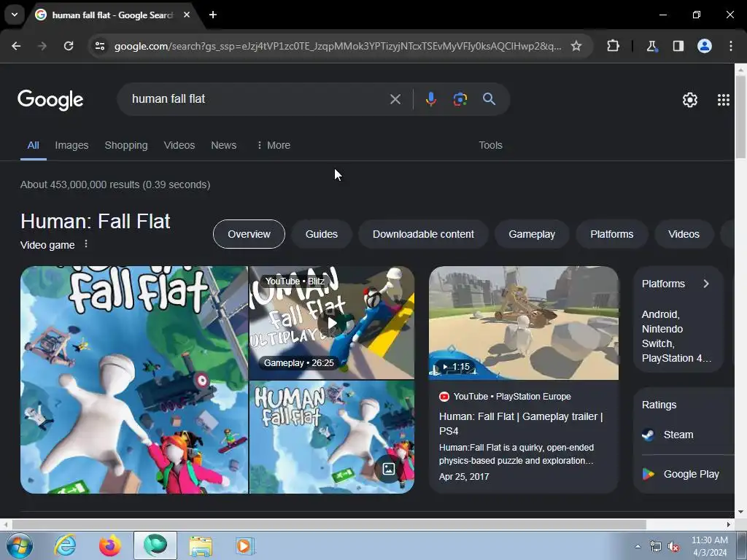
Task: Switch to the Shopping results tab
Action: pyautogui.click(x=126, y=145)
